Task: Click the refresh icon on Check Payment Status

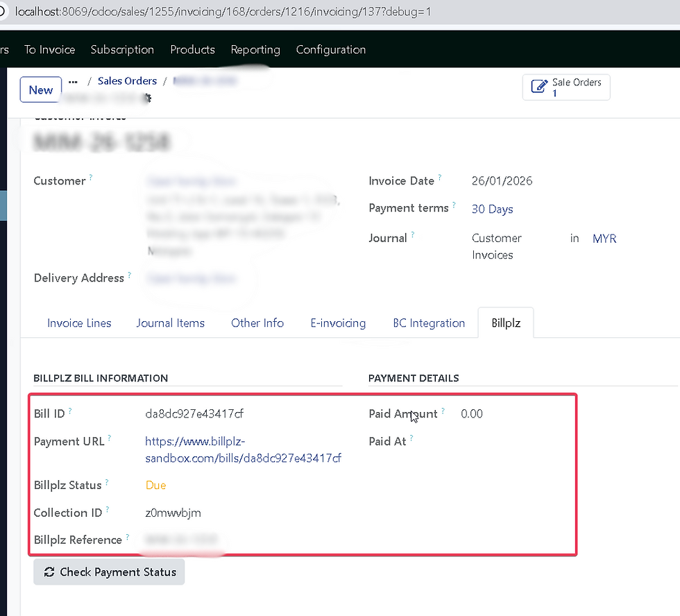Action: tap(49, 572)
